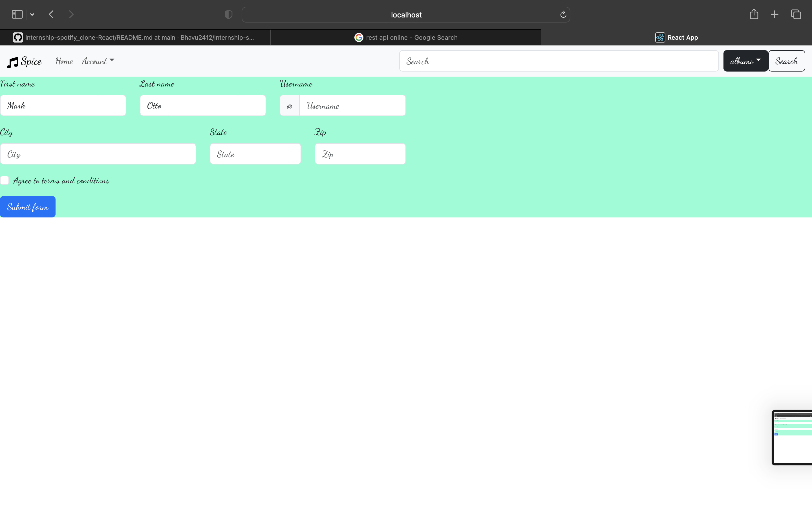Click the forward navigation arrow

click(71, 14)
